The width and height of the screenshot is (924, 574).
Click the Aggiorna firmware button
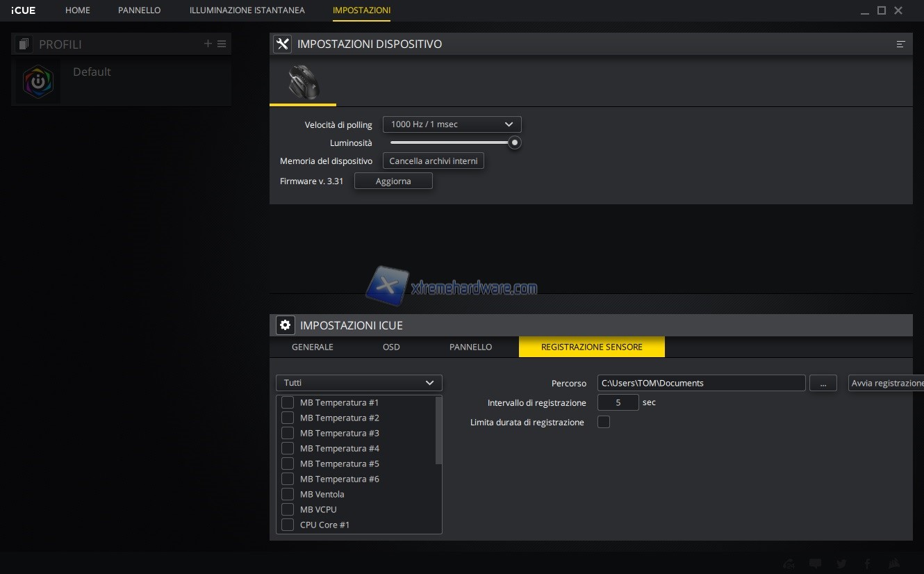point(393,181)
